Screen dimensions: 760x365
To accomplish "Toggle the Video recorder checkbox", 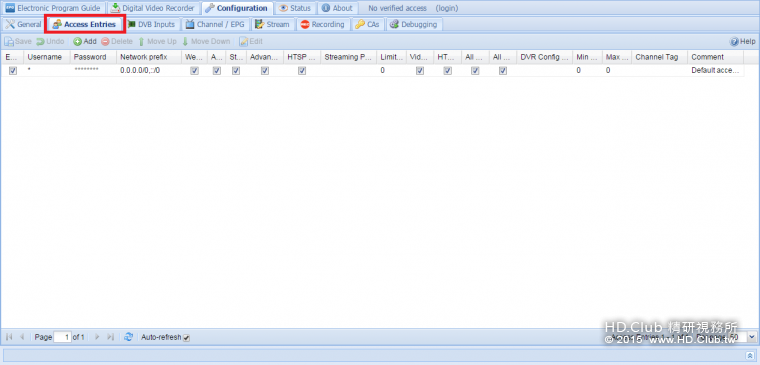I will coord(420,71).
